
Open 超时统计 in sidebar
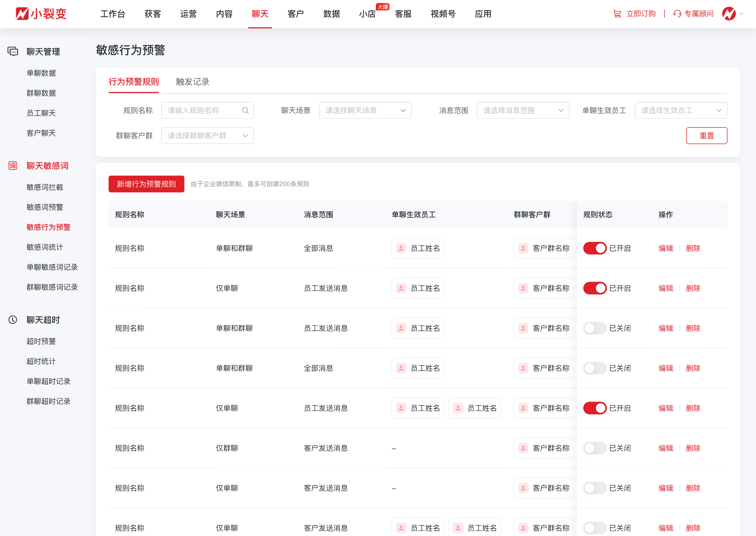pos(41,361)
